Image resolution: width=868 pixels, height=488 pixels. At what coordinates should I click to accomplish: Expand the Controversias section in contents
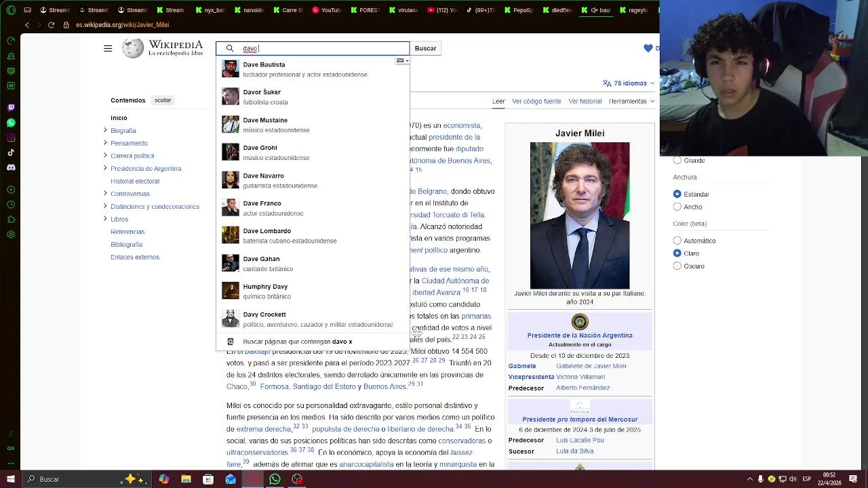point(105,194)
